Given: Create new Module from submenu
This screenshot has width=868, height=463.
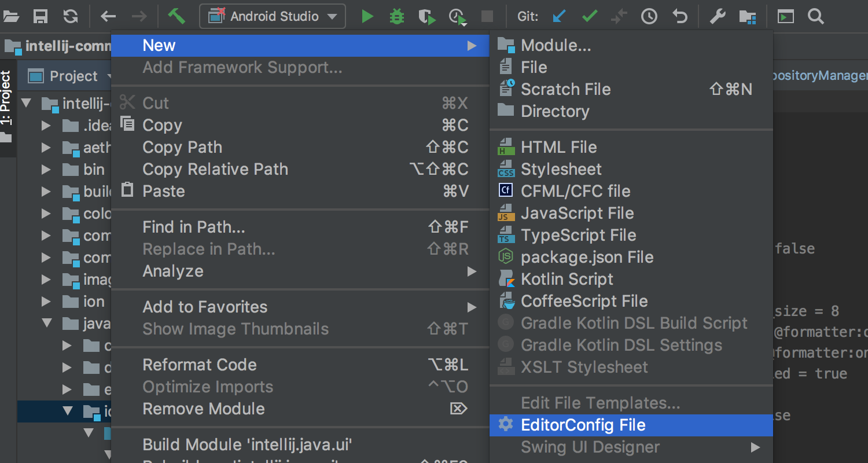Looking at the screenshot, I should [631, 45].
